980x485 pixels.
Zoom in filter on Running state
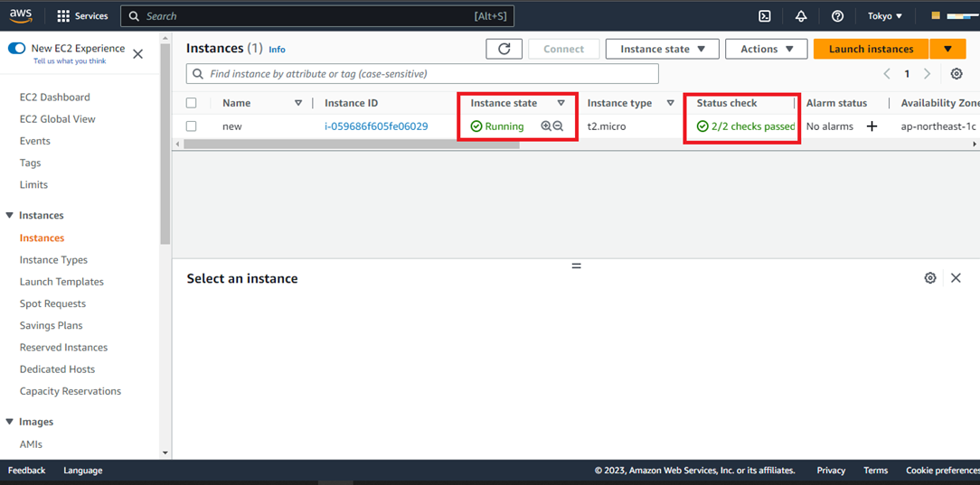546,126
